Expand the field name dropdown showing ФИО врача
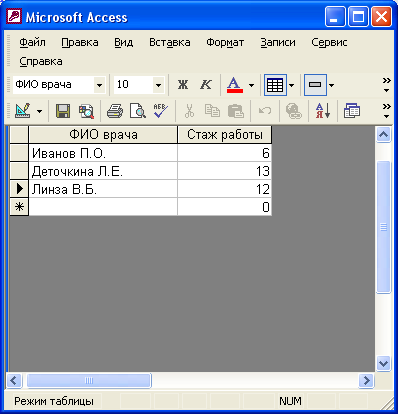Screen dimensions: 398x414 [x=99, y=85]
